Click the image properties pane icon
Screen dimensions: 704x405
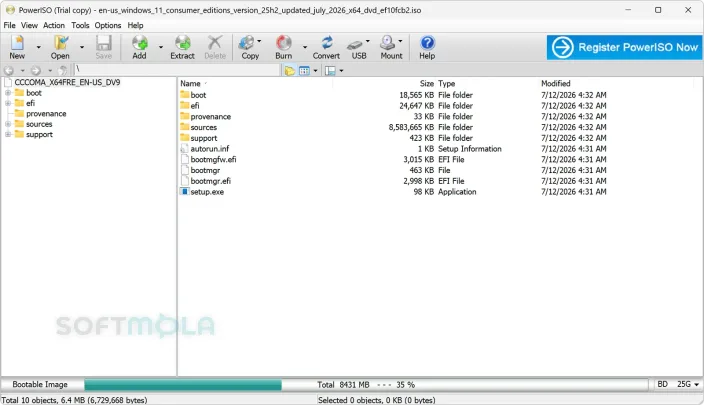pyautogui.click(x=330, y=71)
